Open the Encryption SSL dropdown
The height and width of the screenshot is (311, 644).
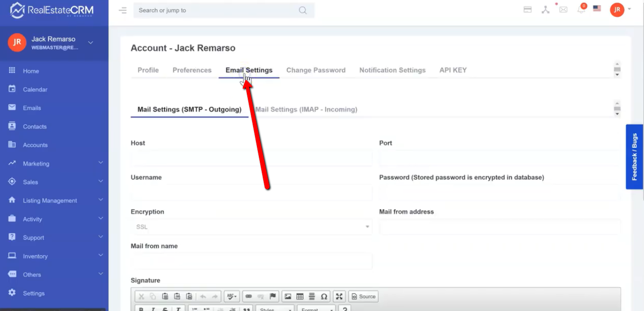(251, 227)
